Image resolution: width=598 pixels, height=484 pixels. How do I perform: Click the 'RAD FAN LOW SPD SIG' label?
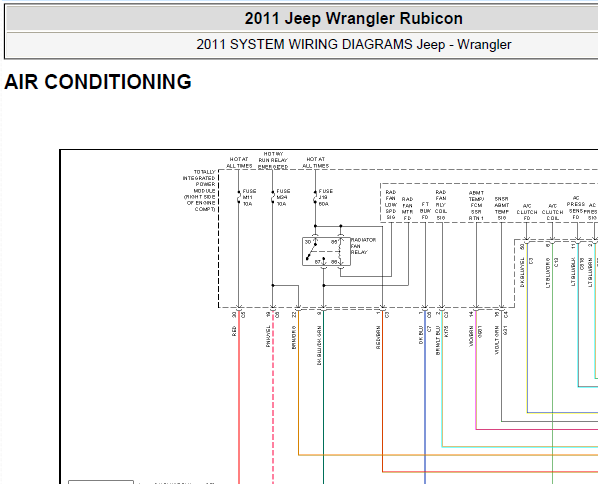(391, 205)
